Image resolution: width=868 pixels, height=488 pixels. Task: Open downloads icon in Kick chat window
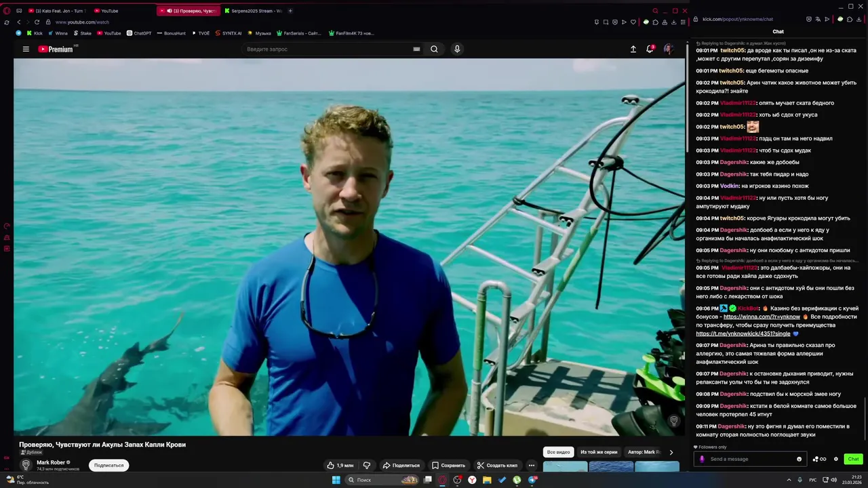[x=859, y=19]
